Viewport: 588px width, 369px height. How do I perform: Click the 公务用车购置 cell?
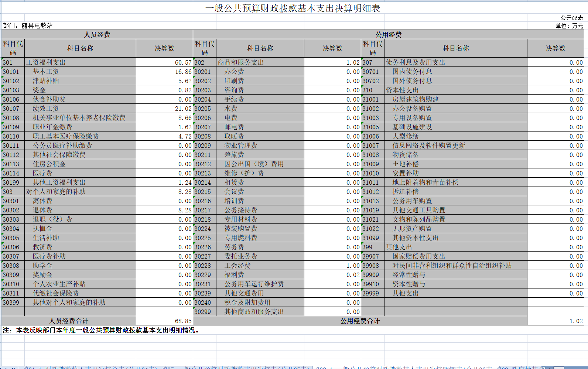(456, 201)
